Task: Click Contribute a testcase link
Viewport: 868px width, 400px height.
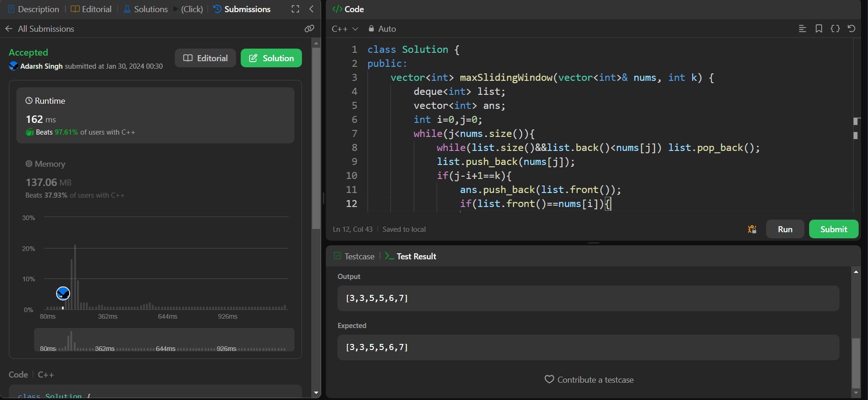Action: click(x=589, y=379)
